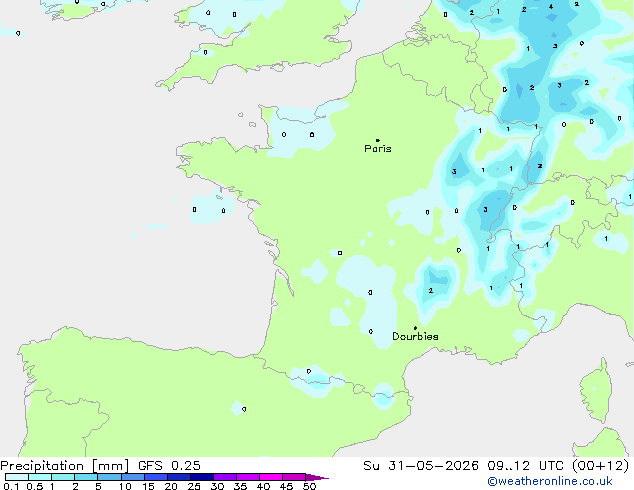Click the legend label '25'
This screenshot has height=490, width=634.
click(194, 486)
